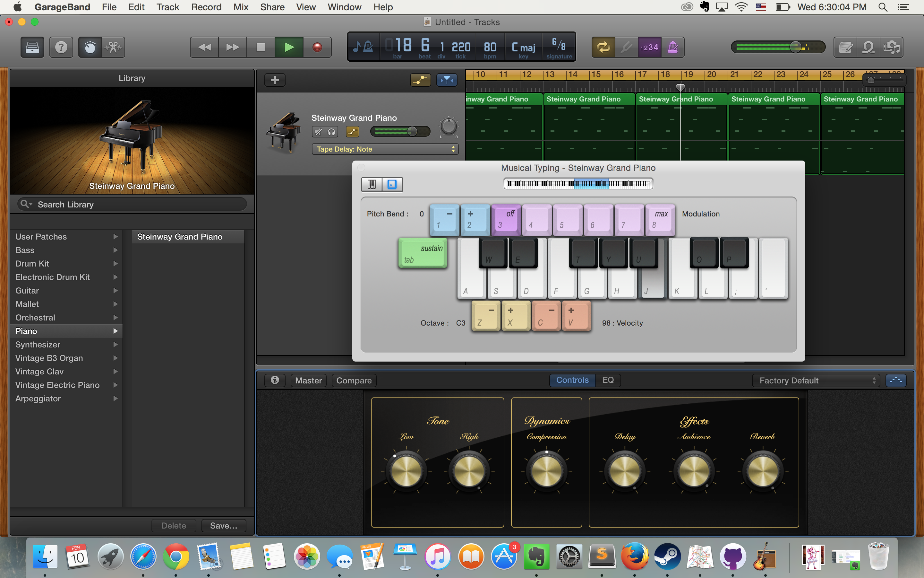This screenshot has height=578, width=924.
Task: Start playback with the green Play button
Action: (x=289, y=48)
